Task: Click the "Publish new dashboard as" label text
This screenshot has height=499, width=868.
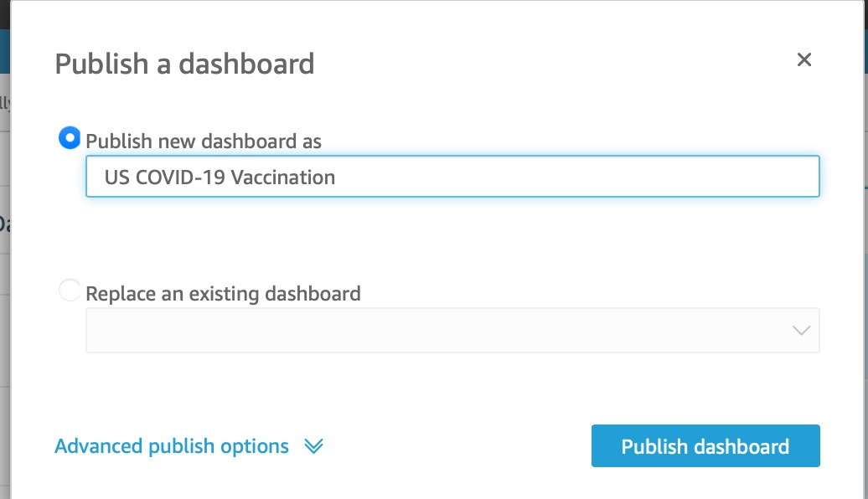Action: 204,141
